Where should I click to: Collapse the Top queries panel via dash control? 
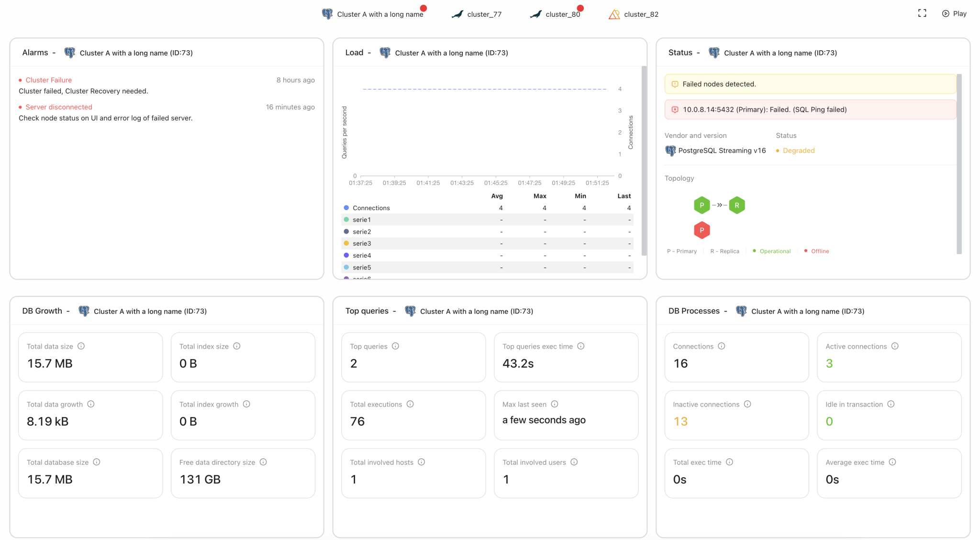395,311
